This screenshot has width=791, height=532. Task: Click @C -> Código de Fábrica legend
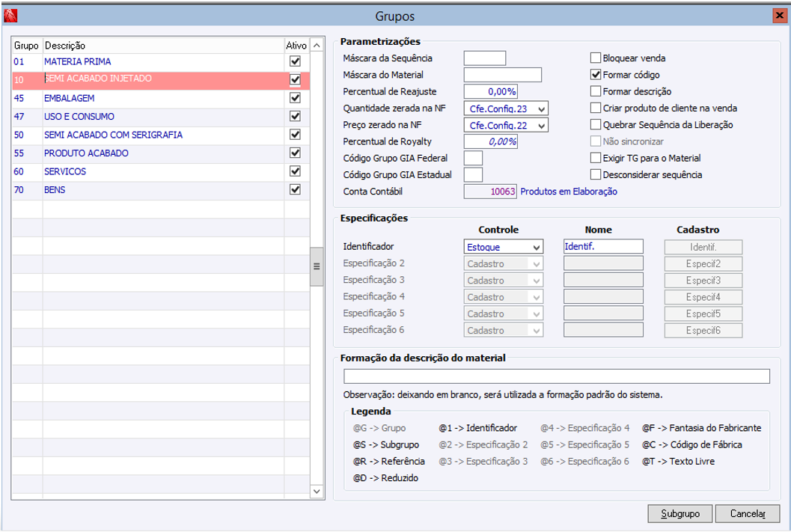(x=691, y=444)
